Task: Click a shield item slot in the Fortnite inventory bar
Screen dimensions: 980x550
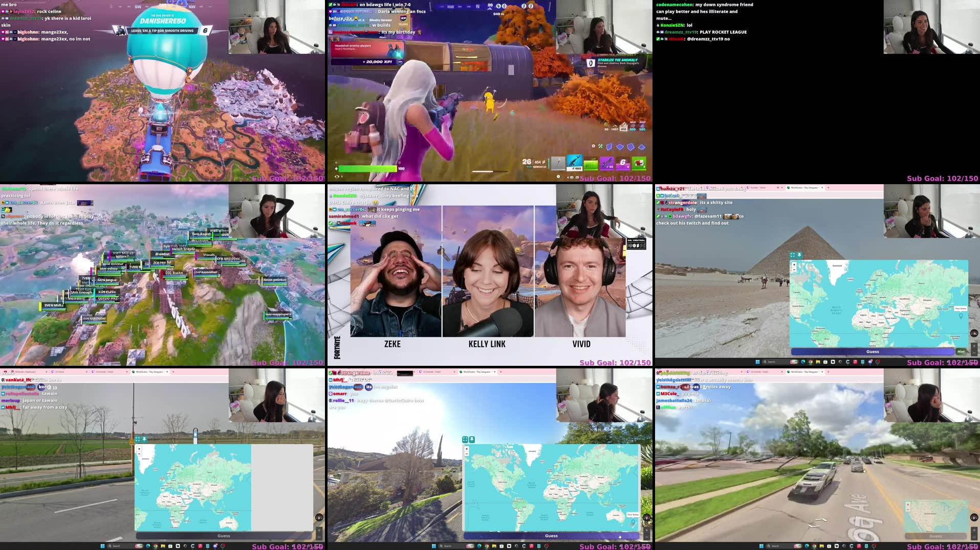Action: [592, 165]
